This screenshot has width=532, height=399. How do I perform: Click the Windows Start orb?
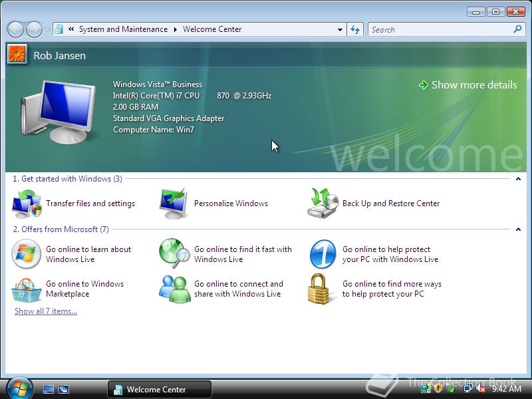coord(19,388)
